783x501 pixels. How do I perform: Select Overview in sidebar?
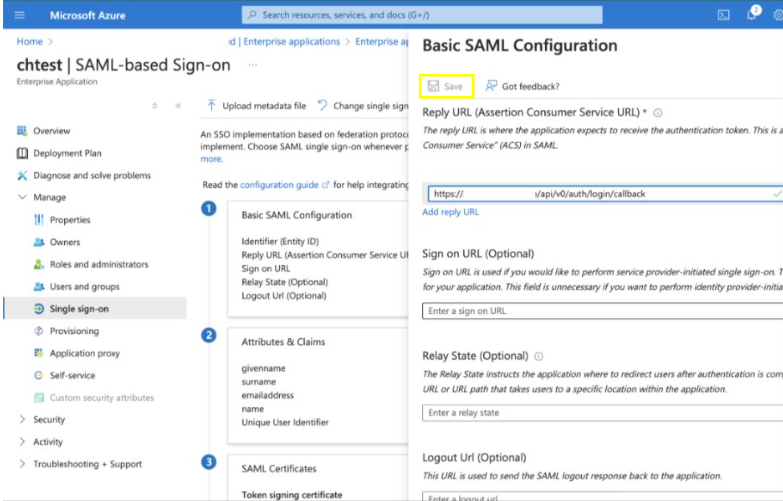51,131
